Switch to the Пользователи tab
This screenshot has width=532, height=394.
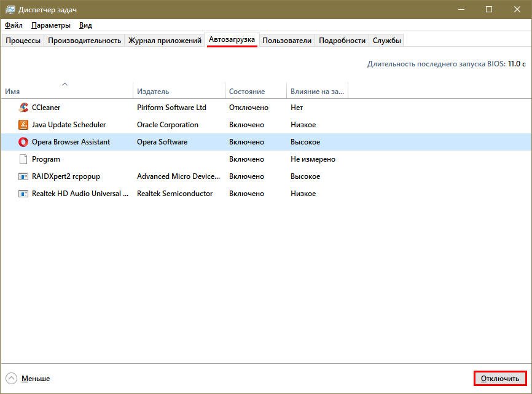point(287,41)
